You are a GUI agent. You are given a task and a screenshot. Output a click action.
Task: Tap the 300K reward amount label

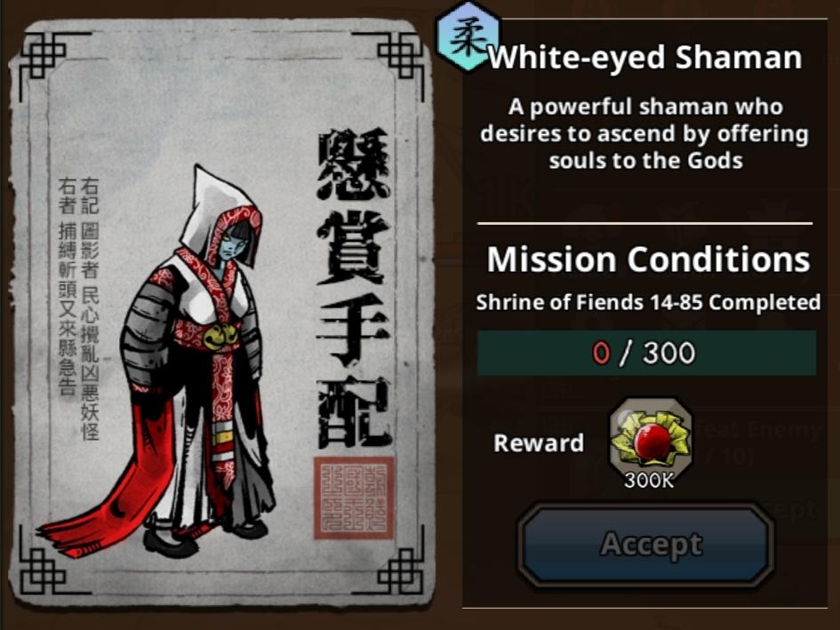pyautogui.click(x=649, y=481)
